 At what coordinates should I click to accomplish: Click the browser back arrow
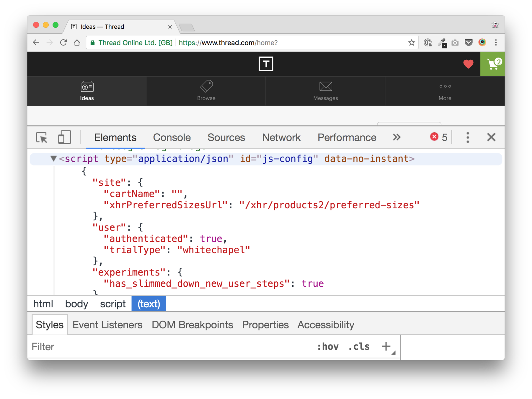[x=36, y=43]
